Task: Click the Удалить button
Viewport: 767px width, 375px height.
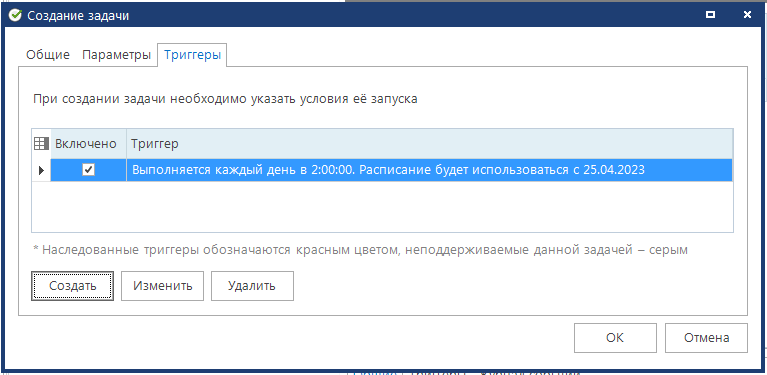Action: click(x=252, y=286)
